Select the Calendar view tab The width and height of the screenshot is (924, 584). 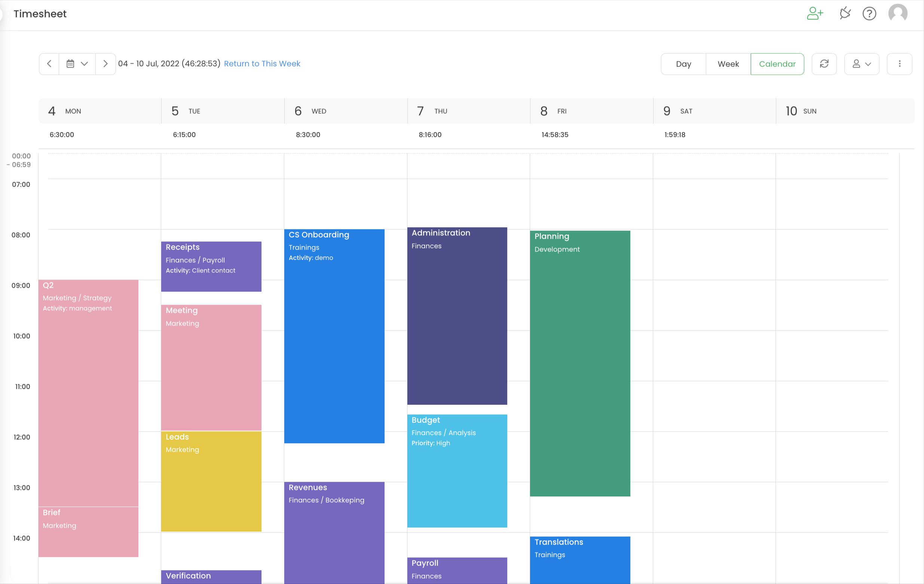[x=777, y=64]
